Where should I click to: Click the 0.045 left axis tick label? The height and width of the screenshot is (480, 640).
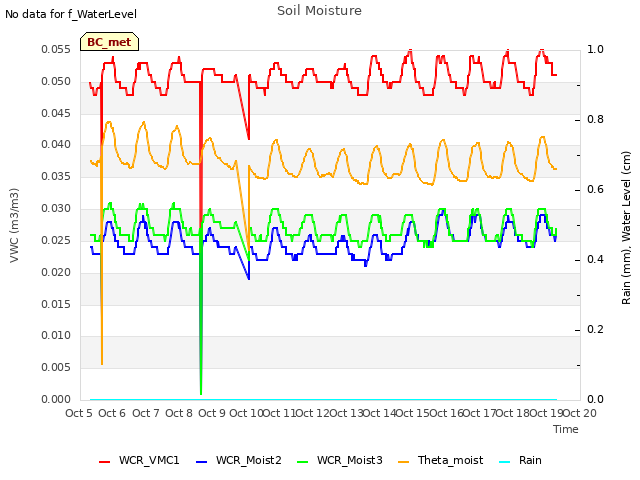coord(56,113)
